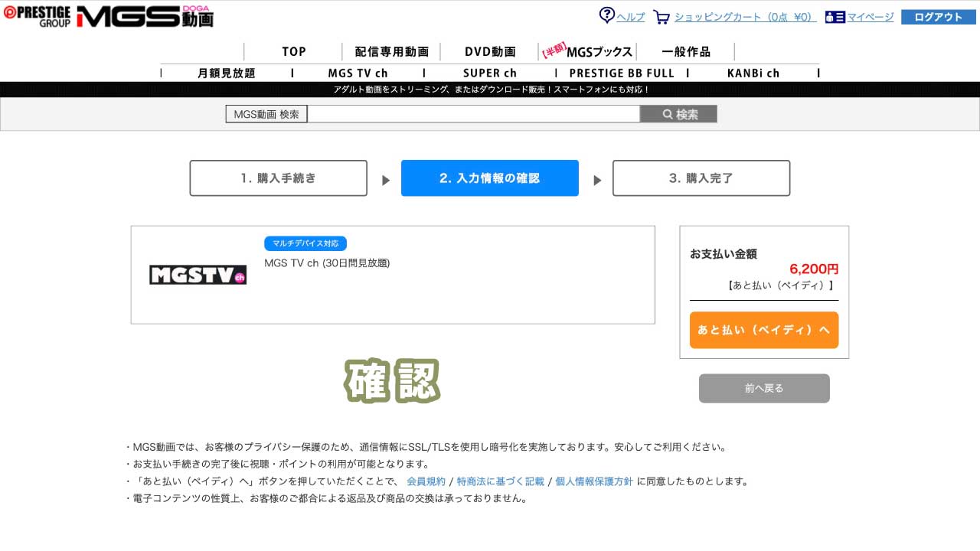This screenshot has height=551, width=980.
Task: Open the 月額見放題 section
Action: pos(227,72)
